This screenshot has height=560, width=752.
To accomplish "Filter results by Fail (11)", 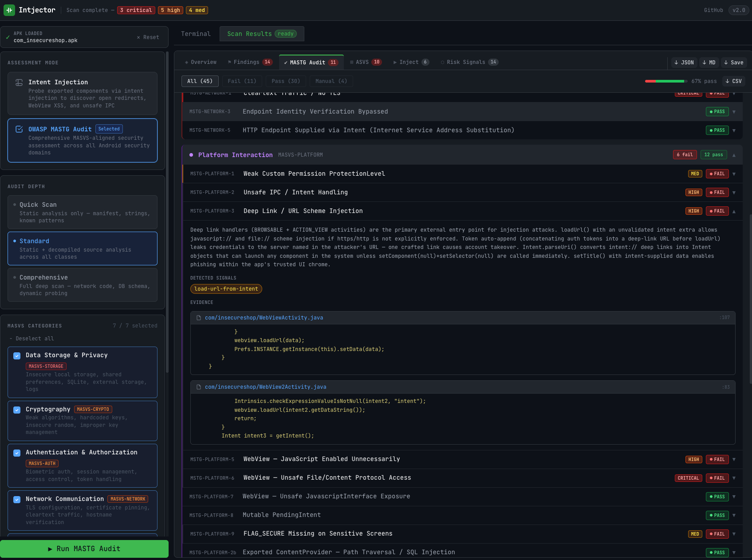I will point(242,81).
